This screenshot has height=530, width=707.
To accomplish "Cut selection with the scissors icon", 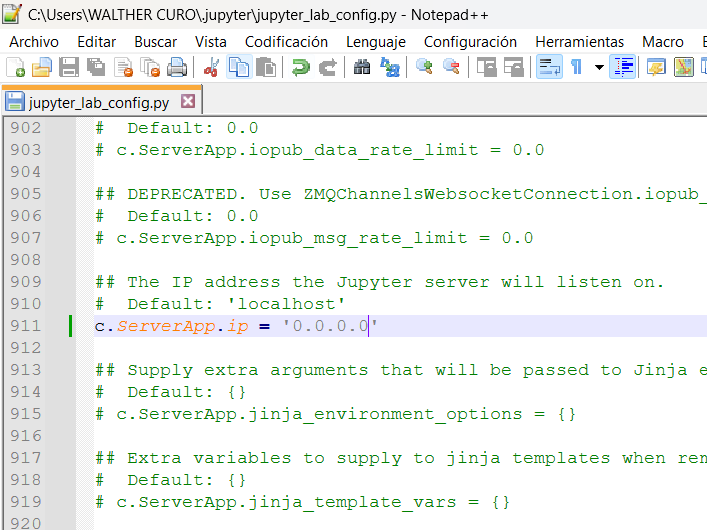I will tap(211, 68).
